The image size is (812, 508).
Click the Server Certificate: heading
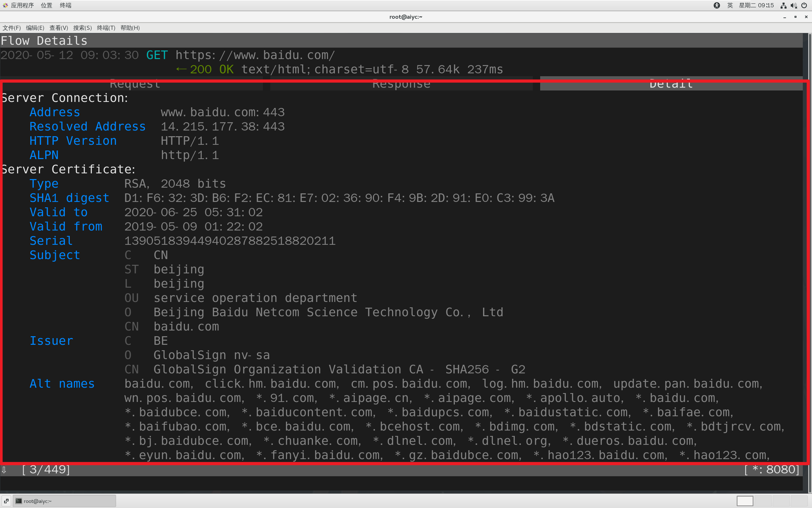pyautogui.click(x=68, y=170)
